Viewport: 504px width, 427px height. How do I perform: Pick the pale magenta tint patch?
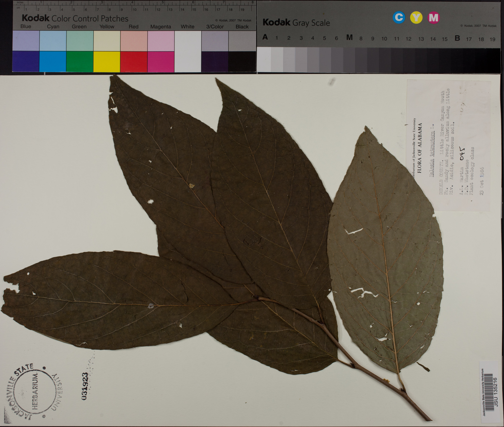pos(161,41)
